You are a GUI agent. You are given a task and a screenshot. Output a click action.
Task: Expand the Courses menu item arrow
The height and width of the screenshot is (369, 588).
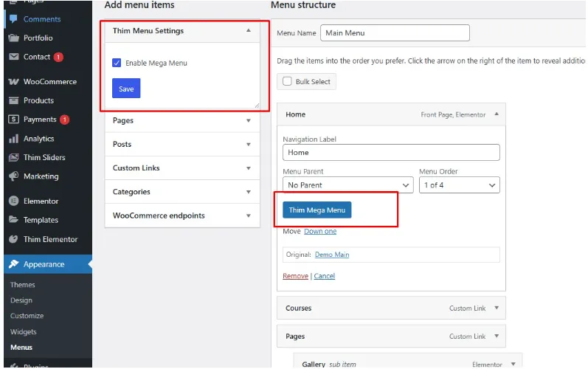point(497,308)
